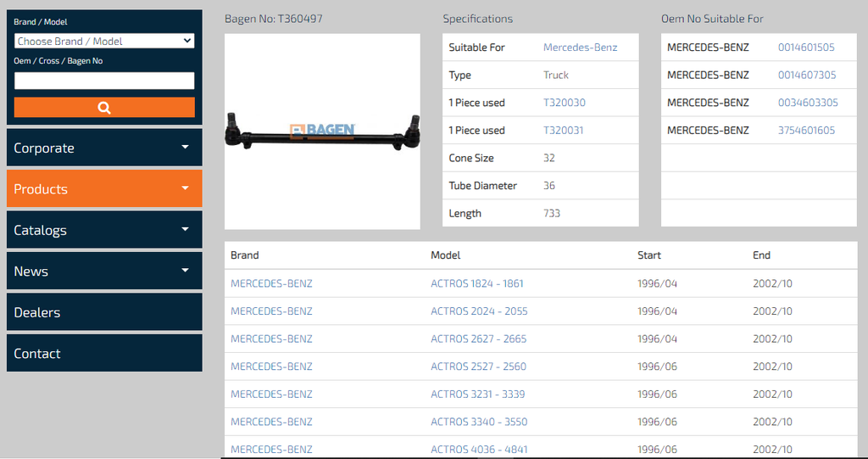Open model ACTROS 3231 - 3339
Viewport: 868px width, 459px height.
pyautogui.click(x=478, y=395)
